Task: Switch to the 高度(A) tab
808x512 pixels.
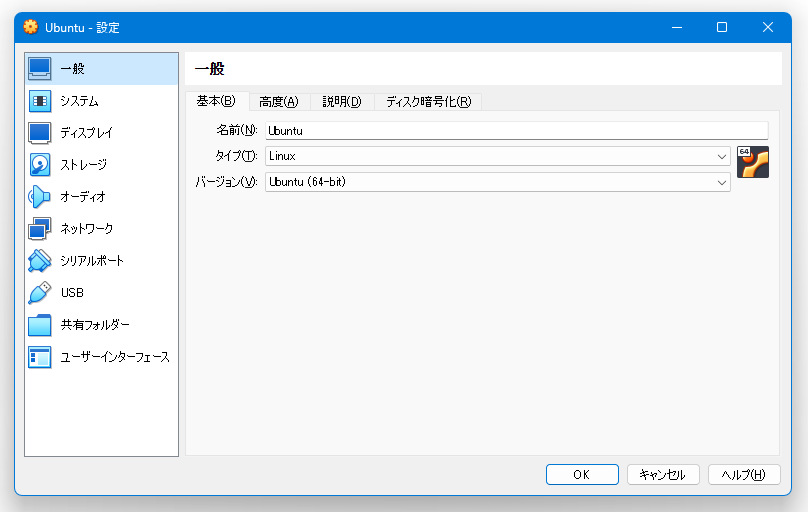Action: pos(279,101)
